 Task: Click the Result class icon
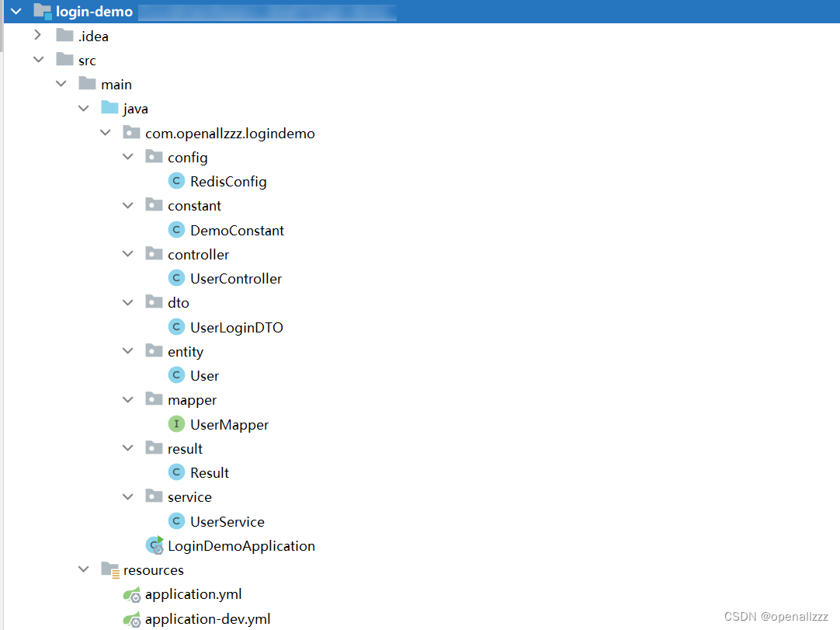coord(176,472)
